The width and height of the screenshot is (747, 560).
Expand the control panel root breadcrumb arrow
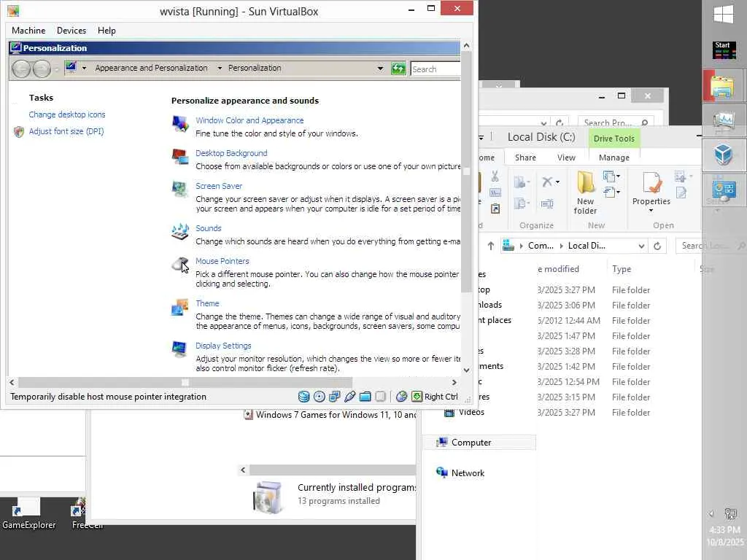[x=85, y=69]
